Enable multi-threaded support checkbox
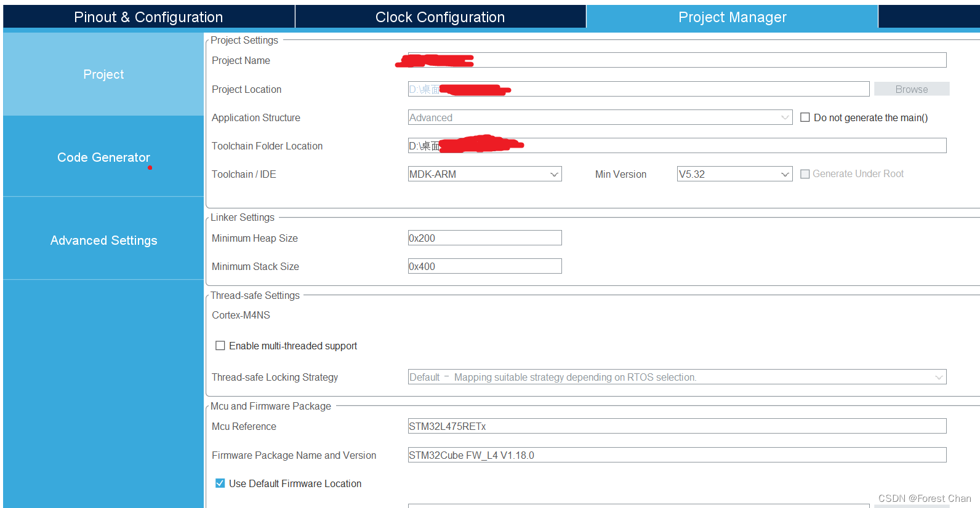The image size is (980, 508). [220, 346]
